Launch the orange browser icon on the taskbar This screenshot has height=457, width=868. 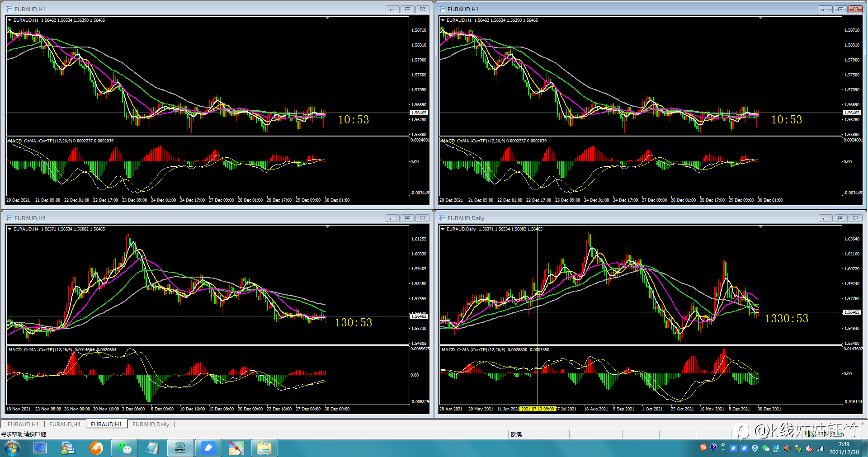pyautogui.click(x=96, y=448)
